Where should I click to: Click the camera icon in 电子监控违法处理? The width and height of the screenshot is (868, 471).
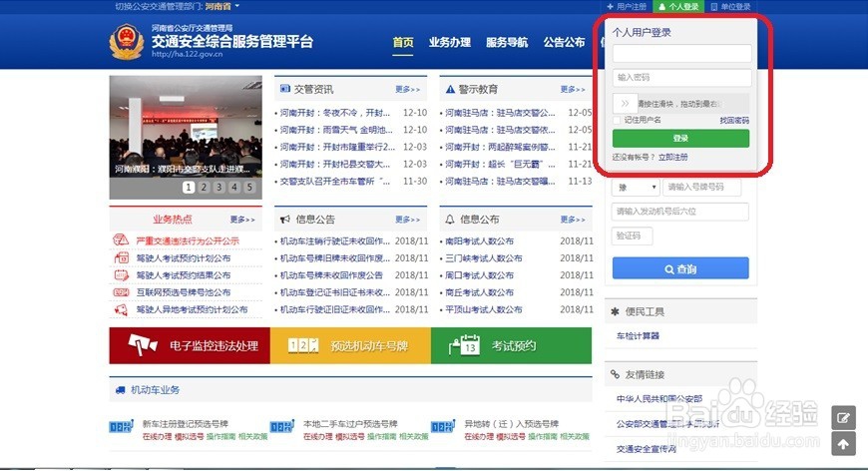tap(143, 345)
